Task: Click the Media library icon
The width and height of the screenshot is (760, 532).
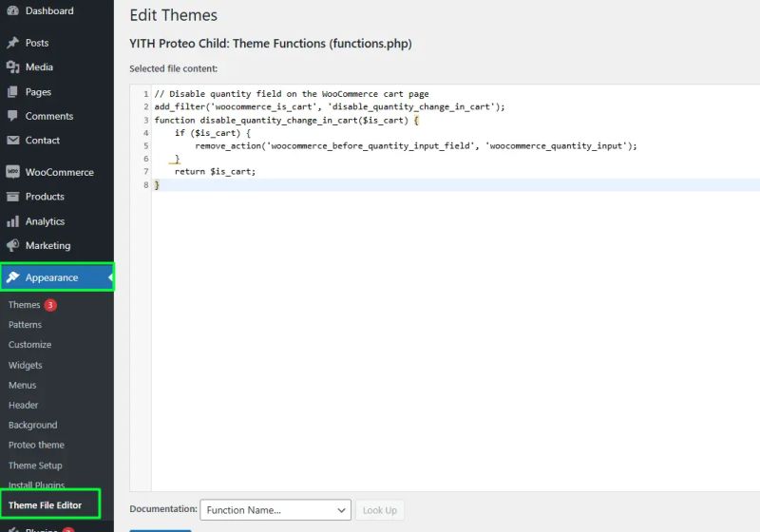Action: pos(13,66)
